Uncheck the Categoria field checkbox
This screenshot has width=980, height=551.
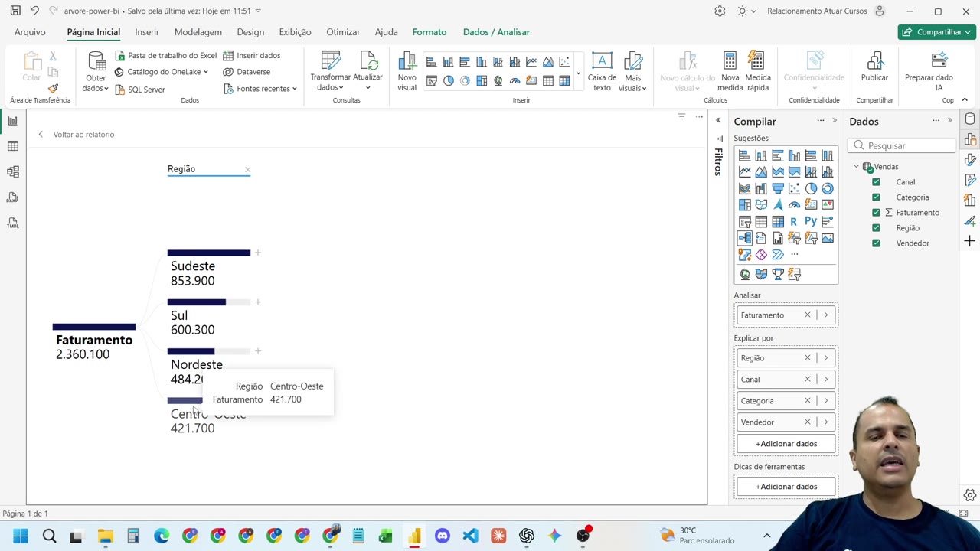(876, 197)
